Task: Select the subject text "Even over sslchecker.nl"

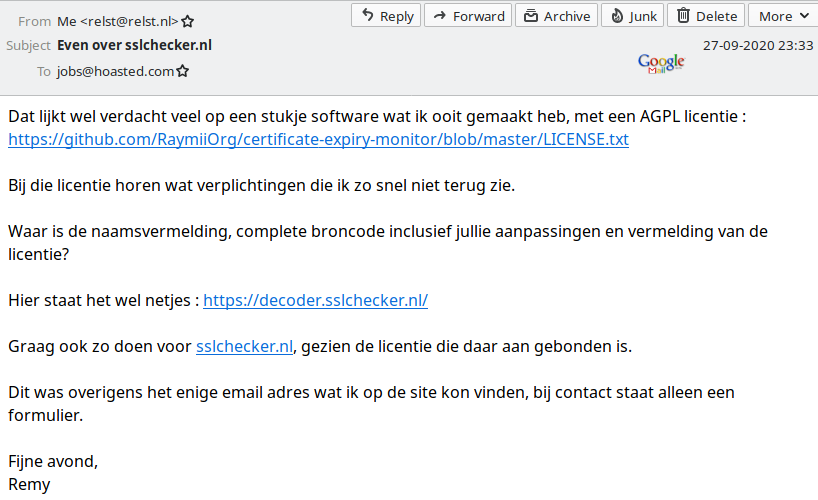Action: coord(134,46)
